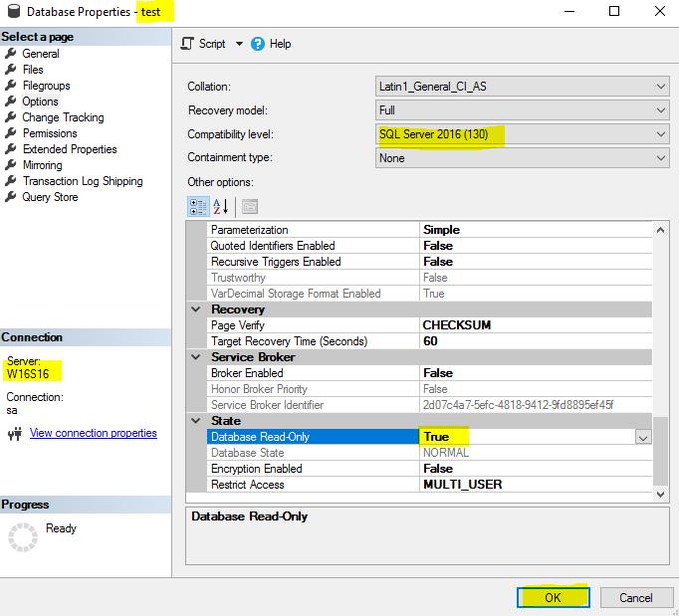Select the Target Recovery Time (Seconds) row
The height and width of the screenshot is (616, 679).
429,341
